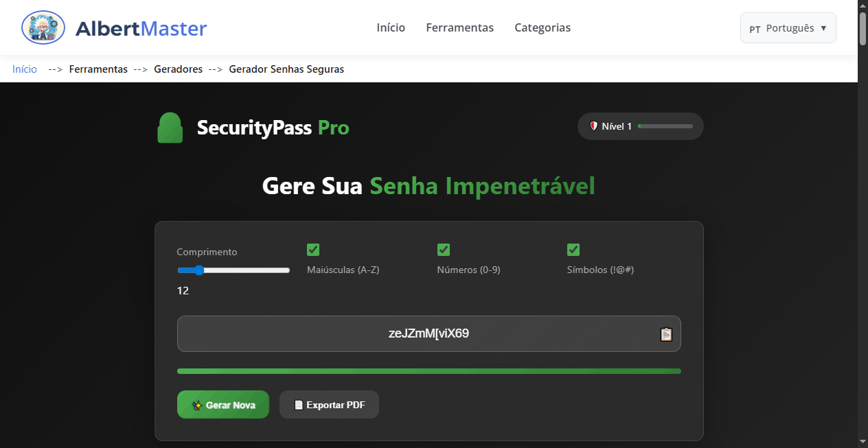Open the Português language dropdown
The height and width of the screenshot is (448, 868).
click(x=788, y=27)
